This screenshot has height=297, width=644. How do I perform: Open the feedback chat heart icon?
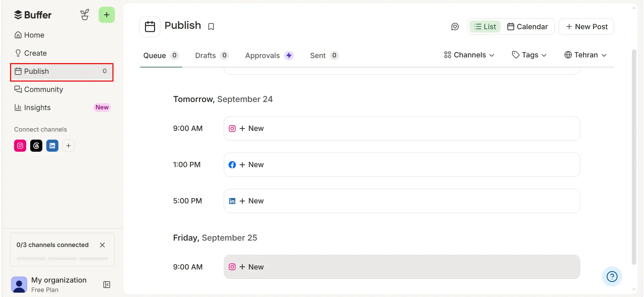[x=455, y=27]
